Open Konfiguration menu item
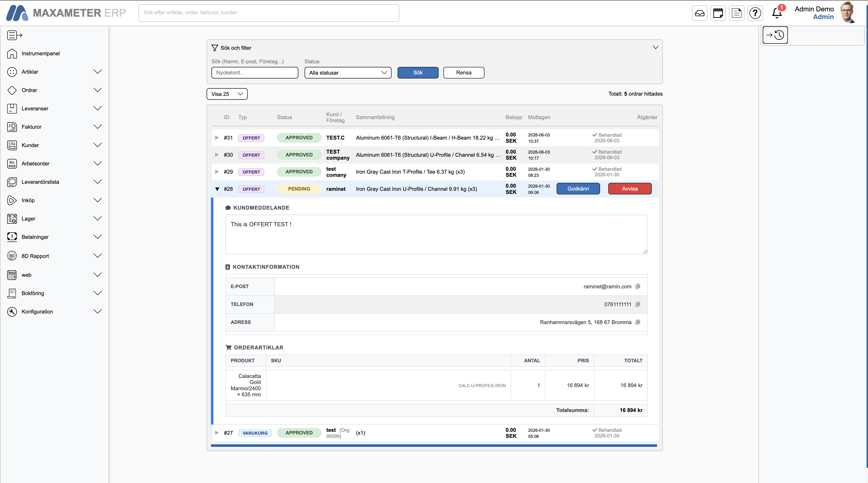Screen dimensions: 868x483 [37, 312]
